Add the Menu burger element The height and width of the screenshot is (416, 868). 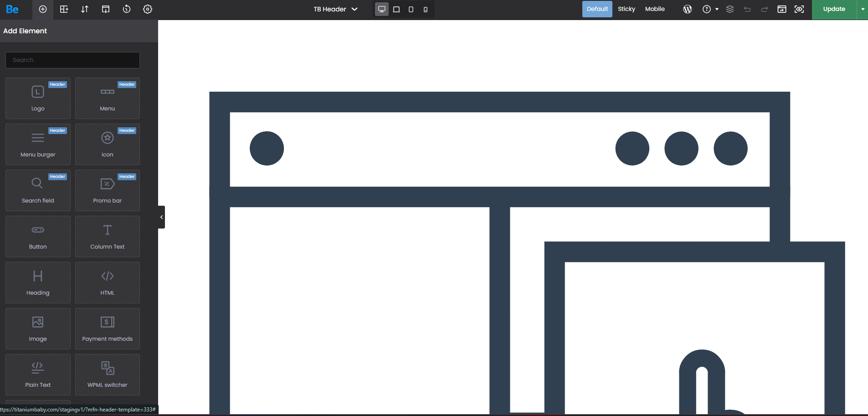pyautogui.click(x=38, y=144)
